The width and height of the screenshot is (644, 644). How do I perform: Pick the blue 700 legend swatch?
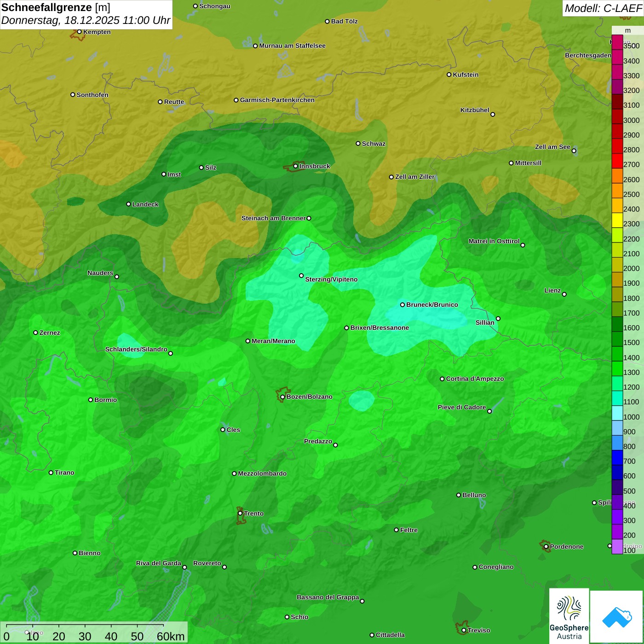pyautogui.click(x=617, y=458)
